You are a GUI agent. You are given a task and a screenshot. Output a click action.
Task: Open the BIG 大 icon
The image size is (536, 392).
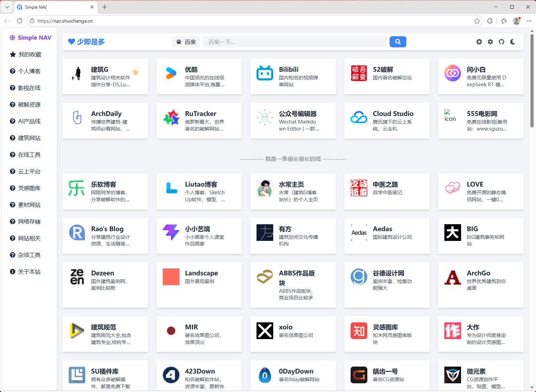pyautogui.click(x=453, y=233)
